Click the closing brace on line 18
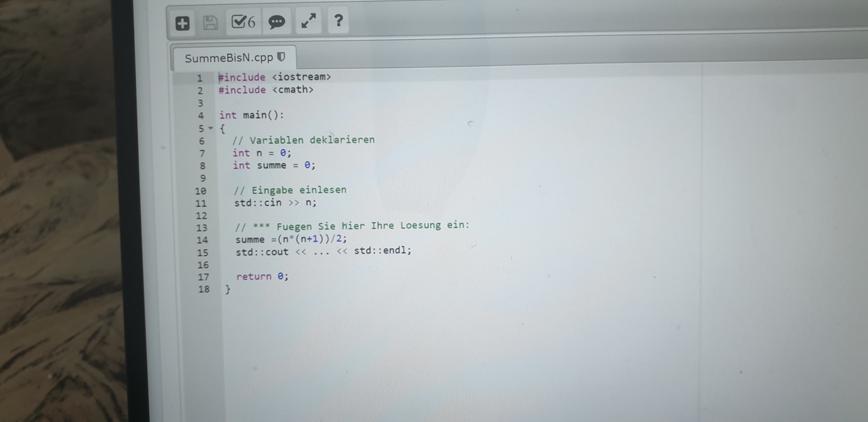 click(228, 290)
